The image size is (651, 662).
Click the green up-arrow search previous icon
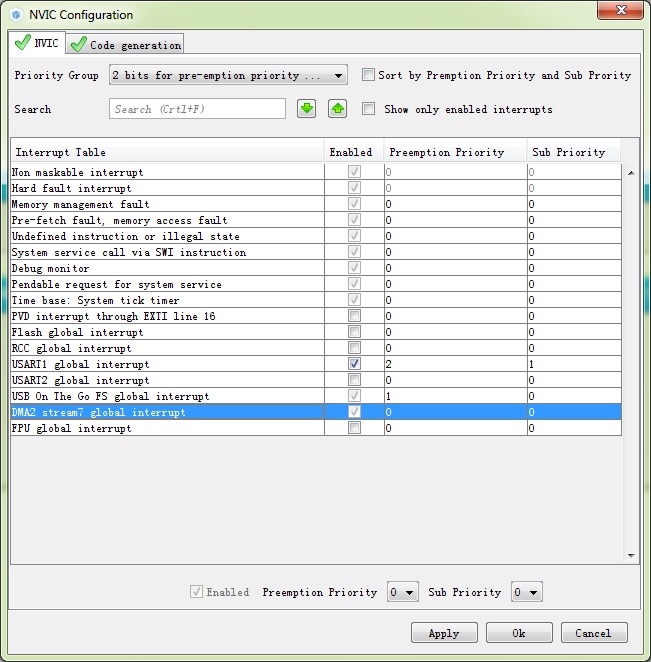pyautogui.click(x=337, y=109)
